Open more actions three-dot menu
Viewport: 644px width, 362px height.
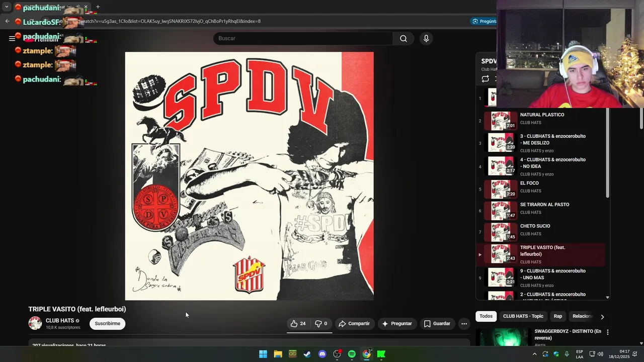pyautogui.click(x=464, y=324)
